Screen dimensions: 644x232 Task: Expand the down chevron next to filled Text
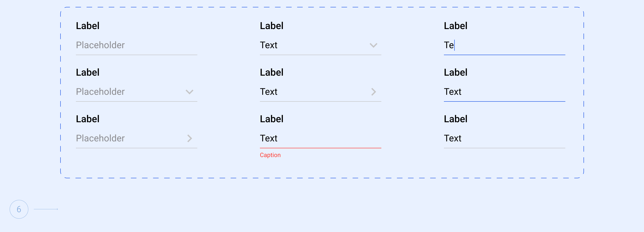374,45
